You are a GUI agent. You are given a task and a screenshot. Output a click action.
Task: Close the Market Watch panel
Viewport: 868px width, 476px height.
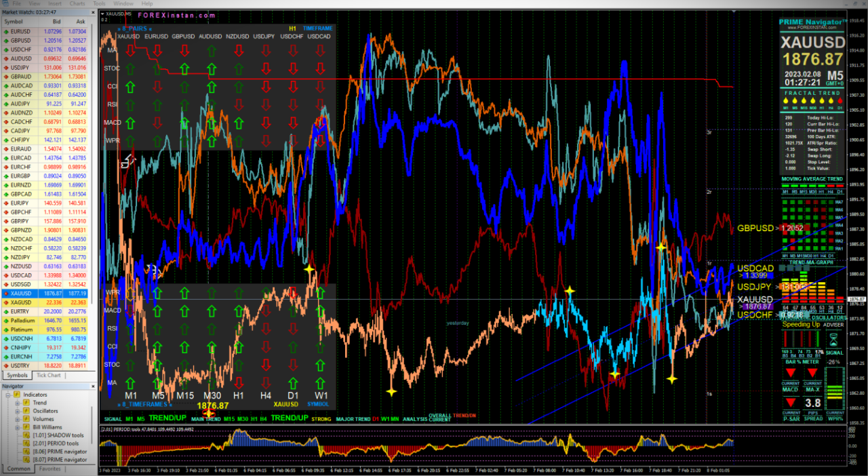pyautogui.click(x=92, y=12)
